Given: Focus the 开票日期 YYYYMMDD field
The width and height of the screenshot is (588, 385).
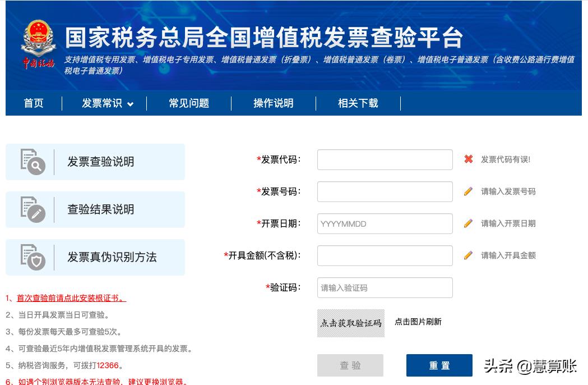Looking at the screenshot, I should point(385,223).
